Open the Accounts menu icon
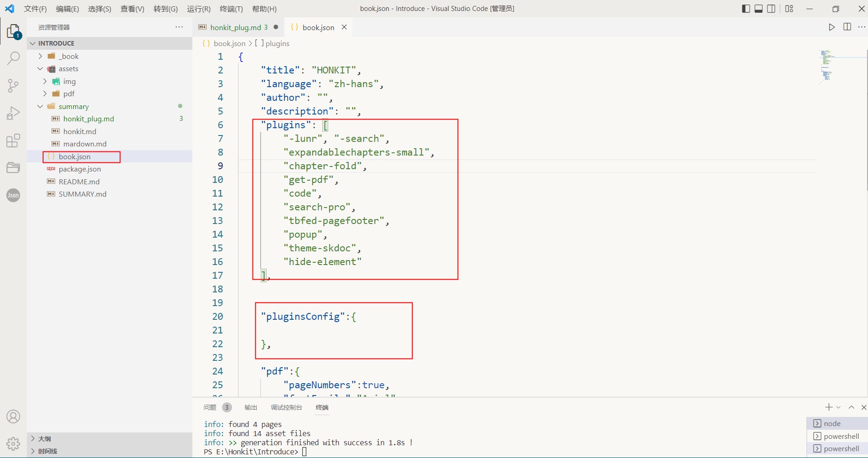Screen dimensions: 868x458 13,416
